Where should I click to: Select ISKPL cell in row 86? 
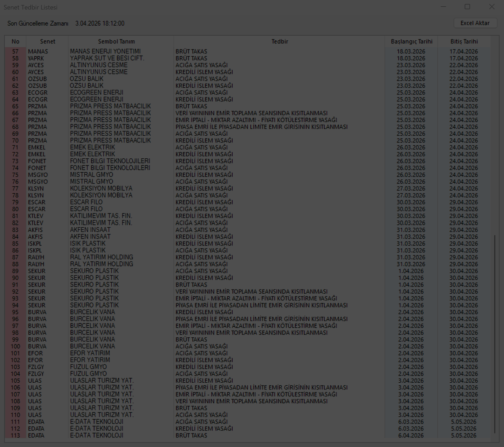(x=35, y=250)
